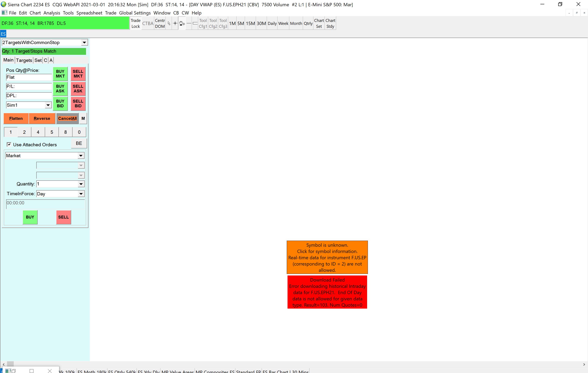588x373 pixels.
Task: Click the horizontal scrollbar thumb at bottom
Action: pyautogui.click(x=10, y=364)
